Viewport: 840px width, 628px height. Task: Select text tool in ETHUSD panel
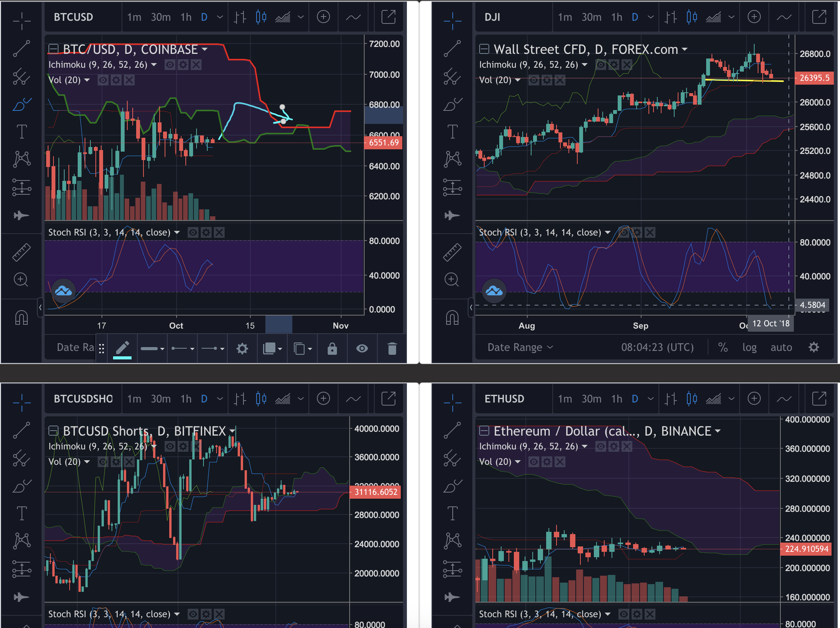(452, 513)
